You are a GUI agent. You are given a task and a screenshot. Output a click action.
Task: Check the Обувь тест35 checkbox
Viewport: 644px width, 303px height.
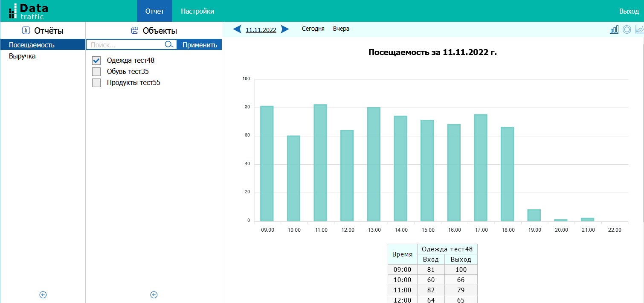(x=96, y=72)
